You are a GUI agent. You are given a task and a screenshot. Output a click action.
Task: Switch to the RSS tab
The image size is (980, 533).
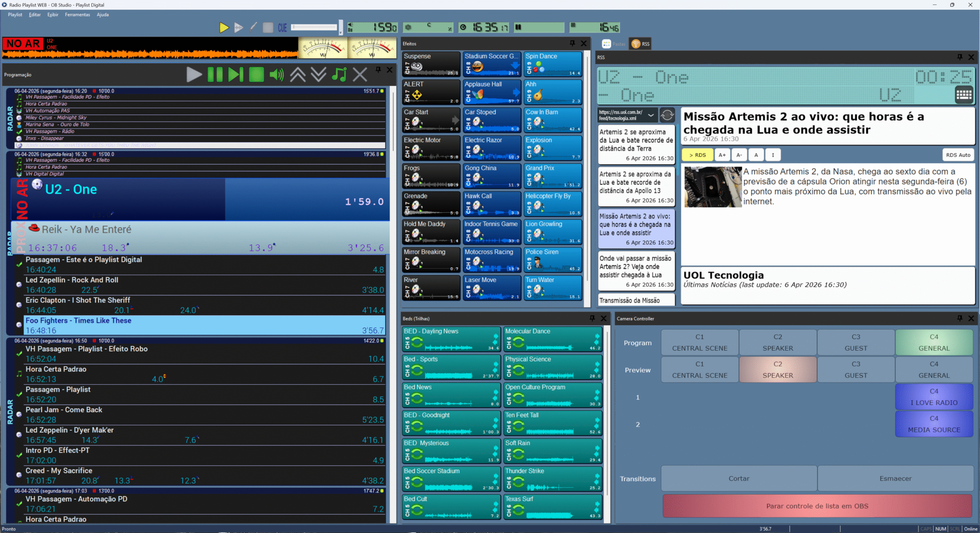click(x=641, y=44)
